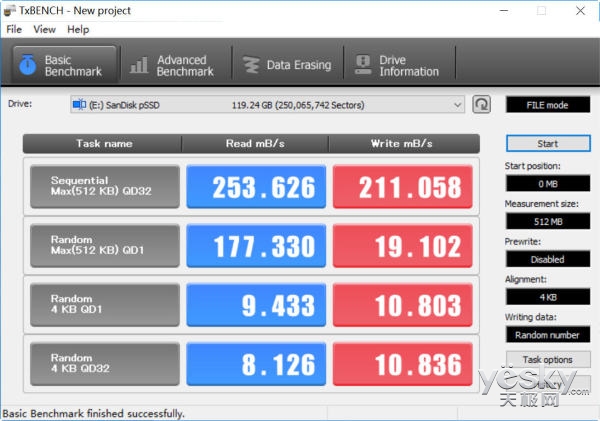Viewport: 600px width, 421px height.
Task: Click the Drive Information icon
Action: (x=361, y=66)
